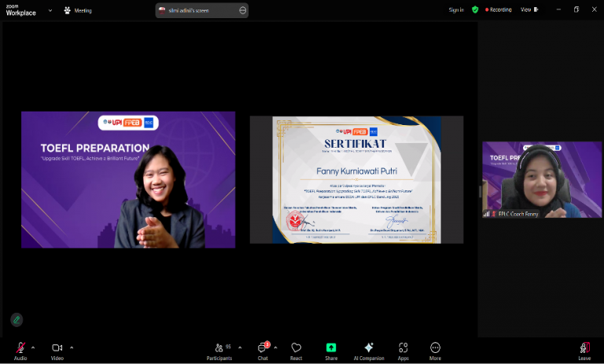Screen dimensions: 604x364
Task: Click the red Recording indicator
Action: 498,9
